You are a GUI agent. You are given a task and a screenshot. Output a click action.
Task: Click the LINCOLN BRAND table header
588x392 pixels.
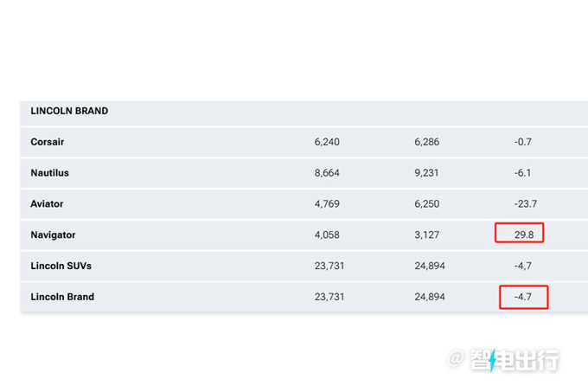(69, 111)
